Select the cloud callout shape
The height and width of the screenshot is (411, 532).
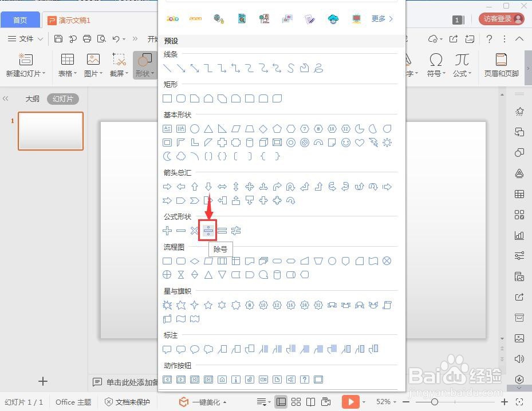[208, 349]
